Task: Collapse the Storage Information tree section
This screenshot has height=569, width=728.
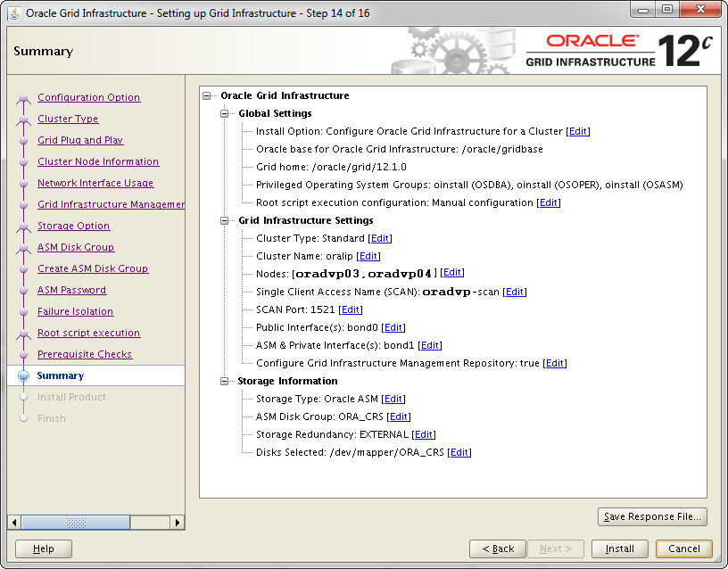Action: pyautogui.click(x=225, y=381)
